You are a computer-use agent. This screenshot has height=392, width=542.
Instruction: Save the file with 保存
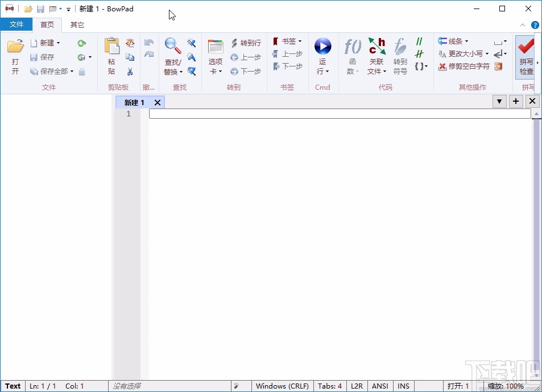coord(42,57)
